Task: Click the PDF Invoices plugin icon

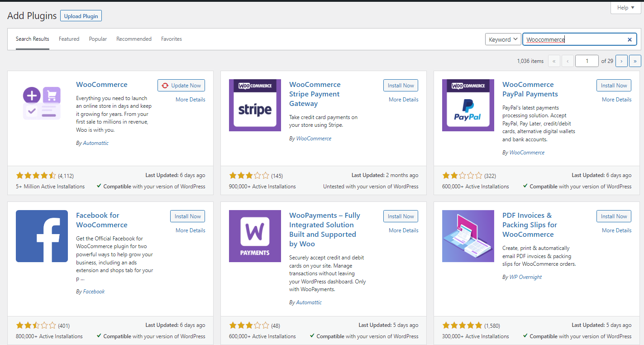Action: 468,236
